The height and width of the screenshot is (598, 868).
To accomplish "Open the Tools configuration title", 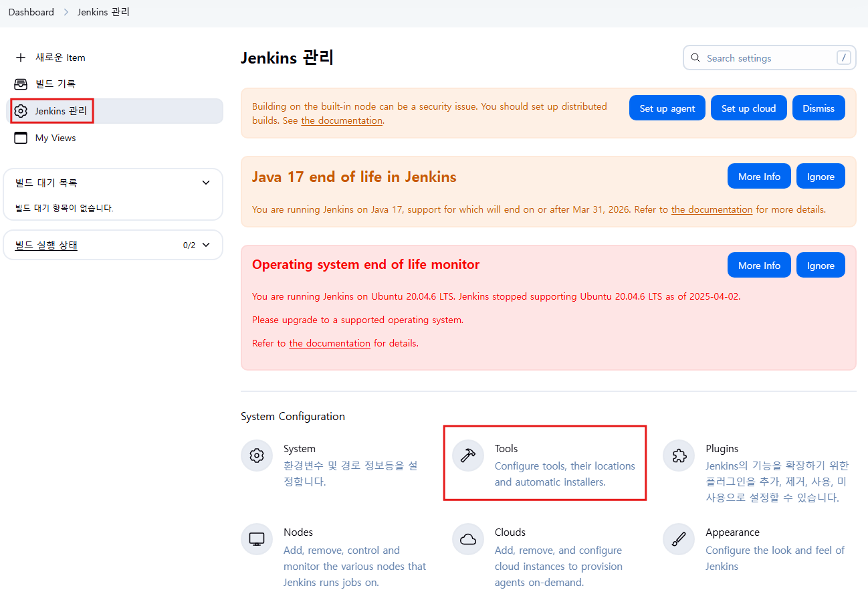I will (x=506, y=448).
